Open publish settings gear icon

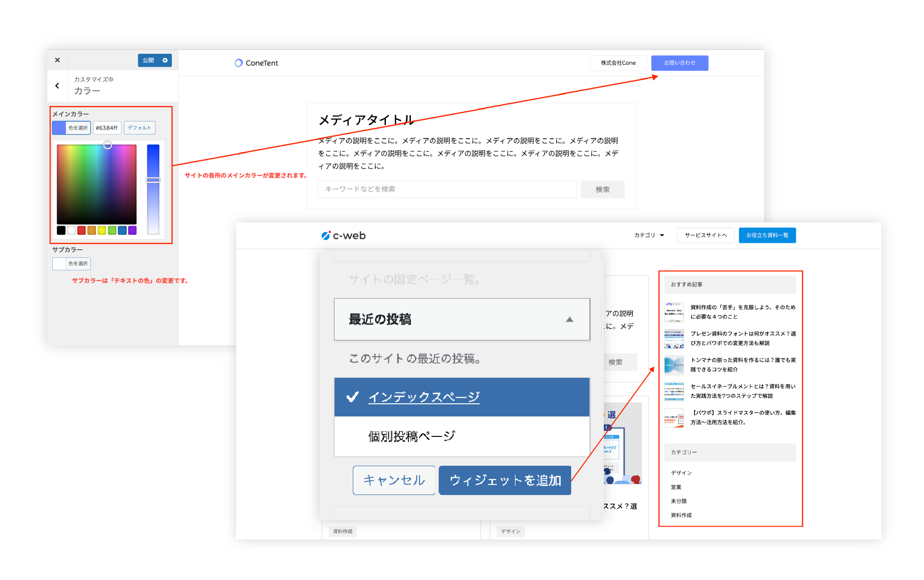(165, 60)
